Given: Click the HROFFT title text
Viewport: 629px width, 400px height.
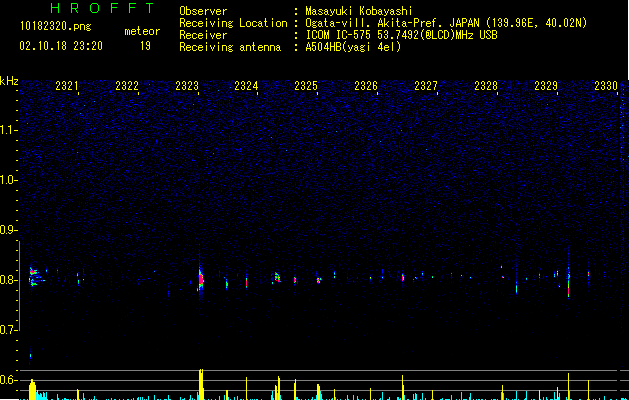Looking at the screenshot, I should [x=102, y=8].
